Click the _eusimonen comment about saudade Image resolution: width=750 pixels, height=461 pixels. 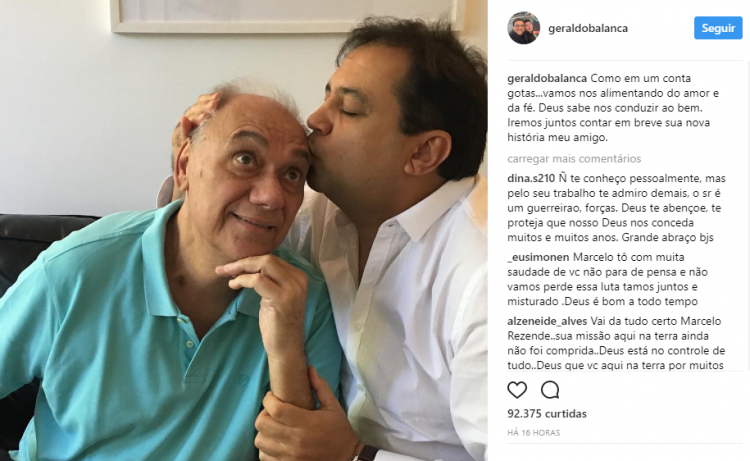click(x=607, y=280)
